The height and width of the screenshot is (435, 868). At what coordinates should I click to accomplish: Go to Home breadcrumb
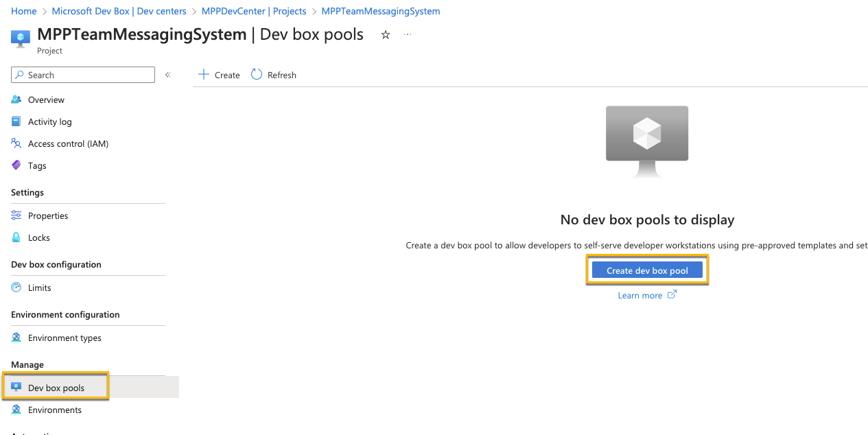click(24, 11)
